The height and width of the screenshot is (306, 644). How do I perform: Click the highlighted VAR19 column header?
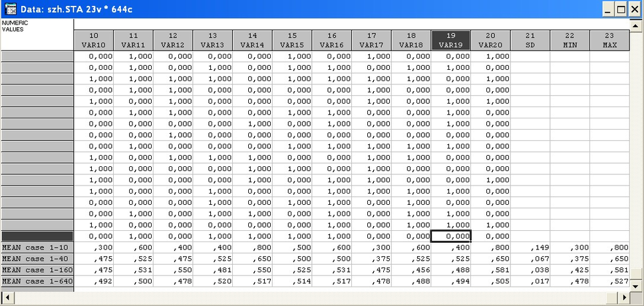(451, 41)
